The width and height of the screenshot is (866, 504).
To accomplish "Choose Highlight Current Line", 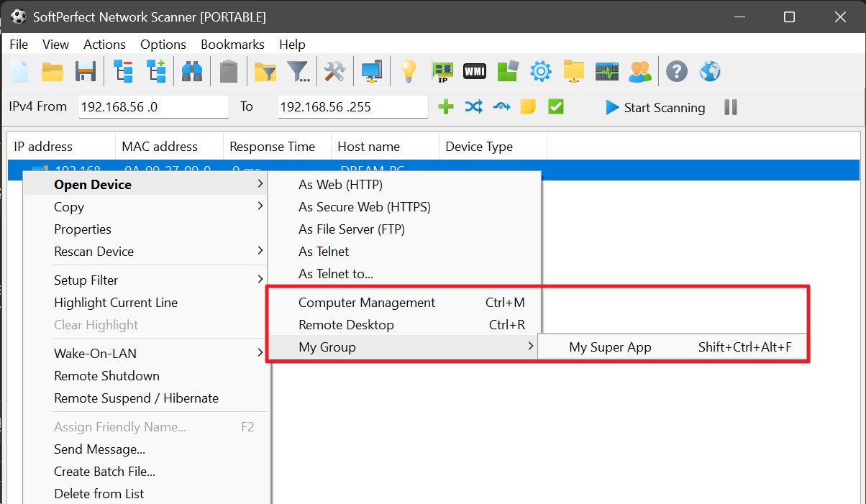I will (x=146, y=303).
